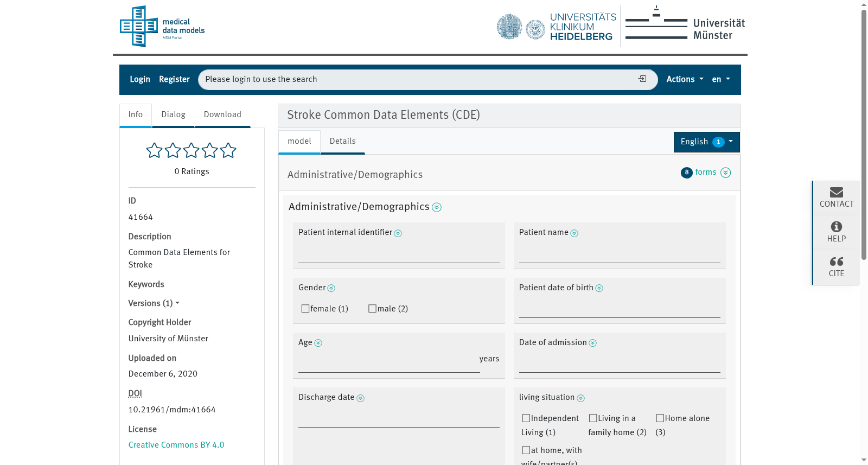Rate the model with third star

[192, 150]
